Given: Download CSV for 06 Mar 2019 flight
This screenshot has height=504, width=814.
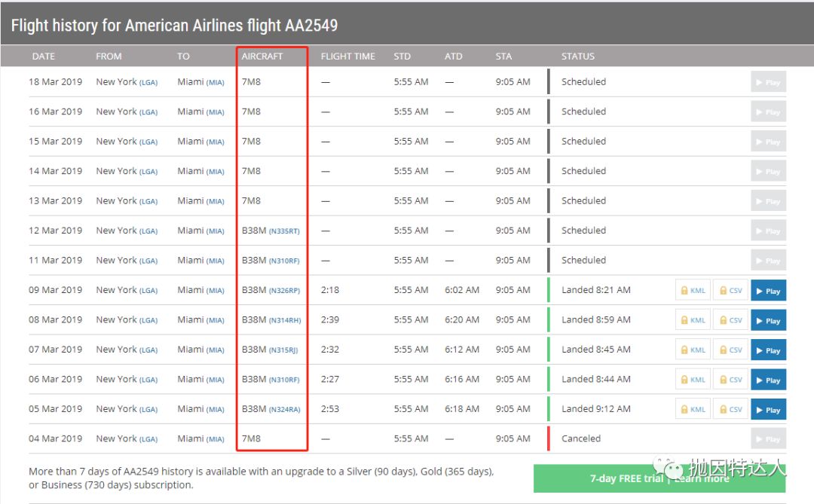Looking at the screenshot, I should 731,380.
